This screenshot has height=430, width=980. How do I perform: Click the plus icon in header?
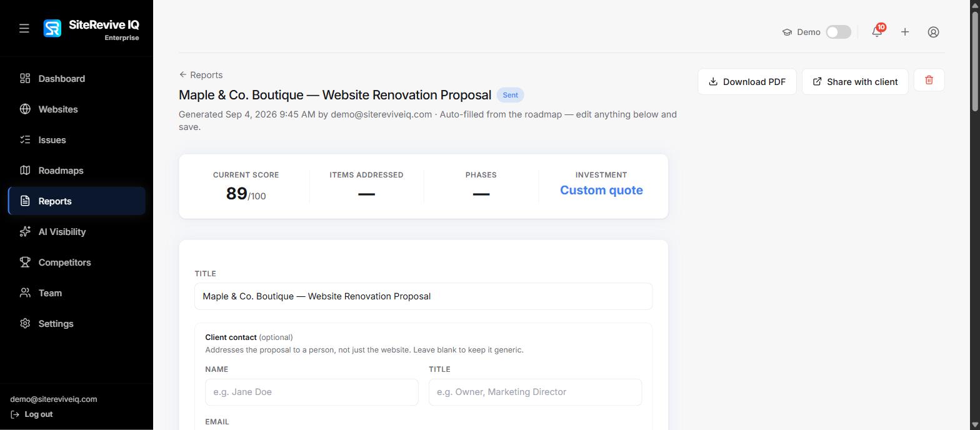[905, 32]
